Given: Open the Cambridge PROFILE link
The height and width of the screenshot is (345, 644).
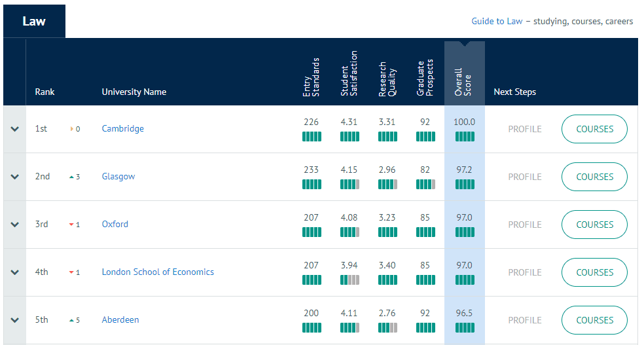Looking at the screenshot, I should (x=525, y=129).
